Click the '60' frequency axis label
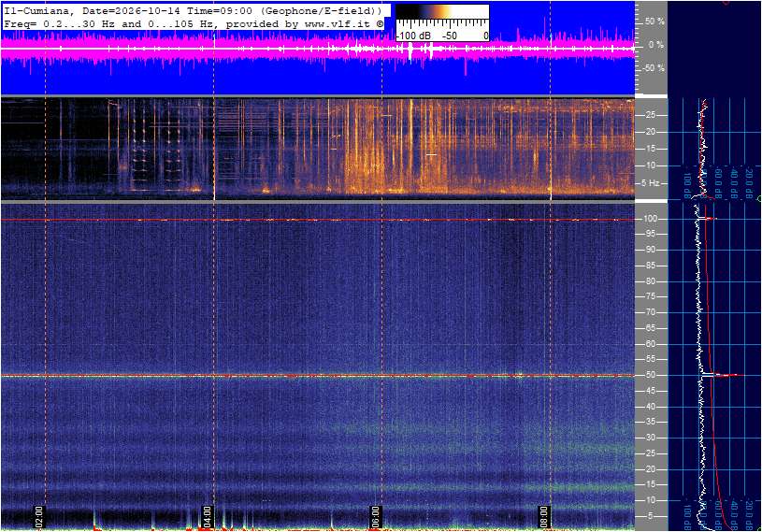Image resolution: width=762 pixels, height=532 pixels. tap(650, 344)
